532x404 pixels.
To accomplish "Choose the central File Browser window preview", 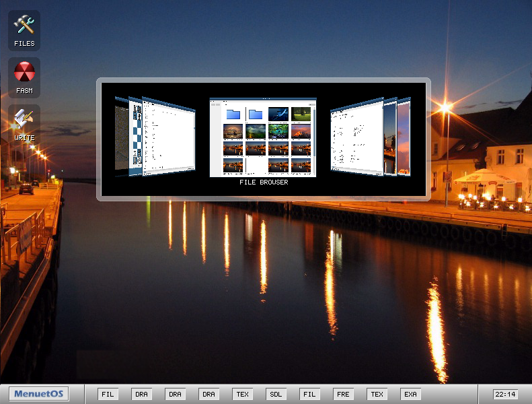I will point(263,138).
